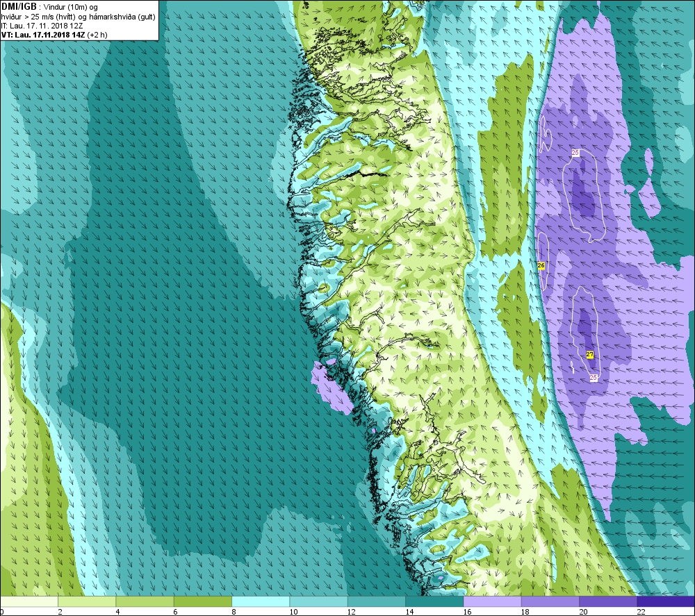Click the light cyan 8–10 m/s legend swatch
695x616 pixels.
(x=261, y=601)
